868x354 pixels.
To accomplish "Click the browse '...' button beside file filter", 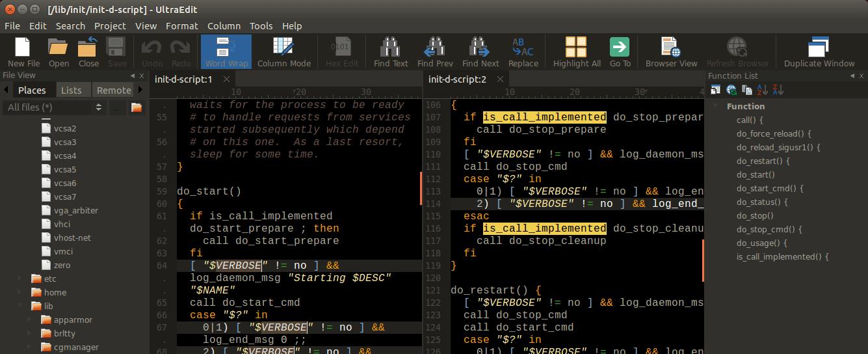I will point(117,107).
